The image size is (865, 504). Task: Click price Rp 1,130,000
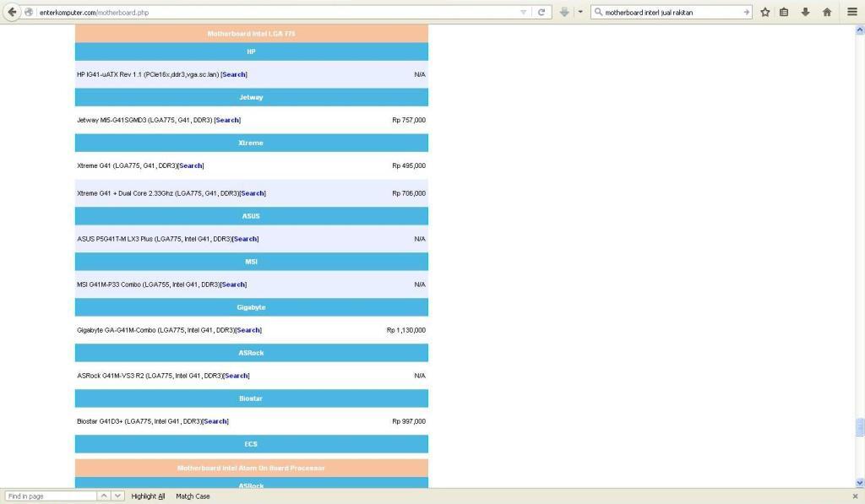pos(406,330)
